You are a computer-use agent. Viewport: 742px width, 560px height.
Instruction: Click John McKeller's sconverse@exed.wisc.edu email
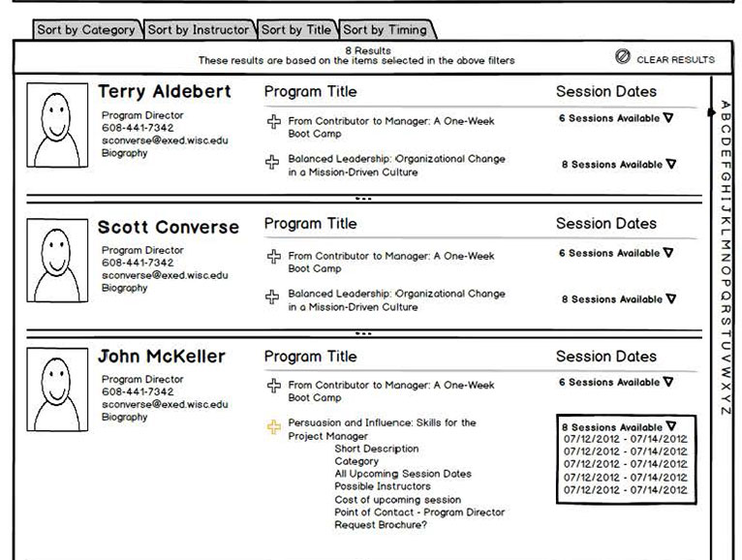165,405
